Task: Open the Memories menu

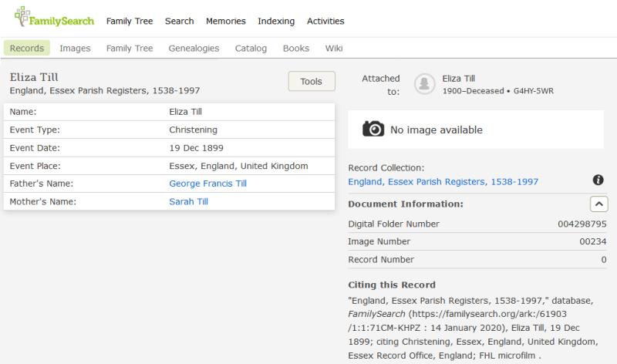Action: click(x=226, y=21)
